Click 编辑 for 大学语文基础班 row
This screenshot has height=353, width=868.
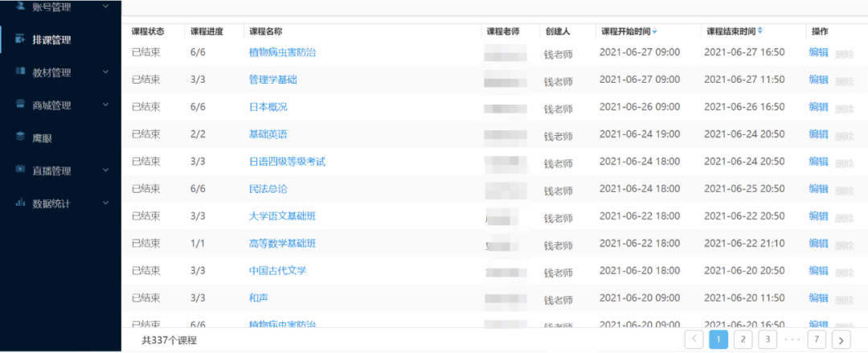(x=818, y=216)
